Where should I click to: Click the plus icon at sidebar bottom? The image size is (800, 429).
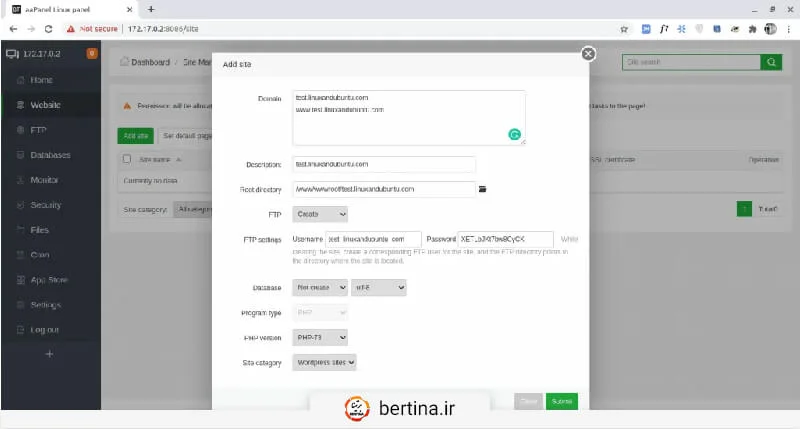pyautogui.click(x=50, y=354)
